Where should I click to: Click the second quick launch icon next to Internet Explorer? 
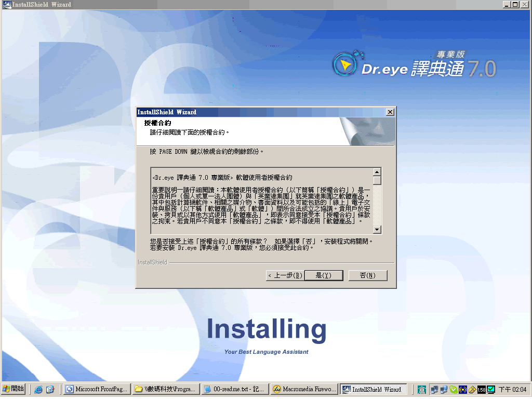[50, 390]
